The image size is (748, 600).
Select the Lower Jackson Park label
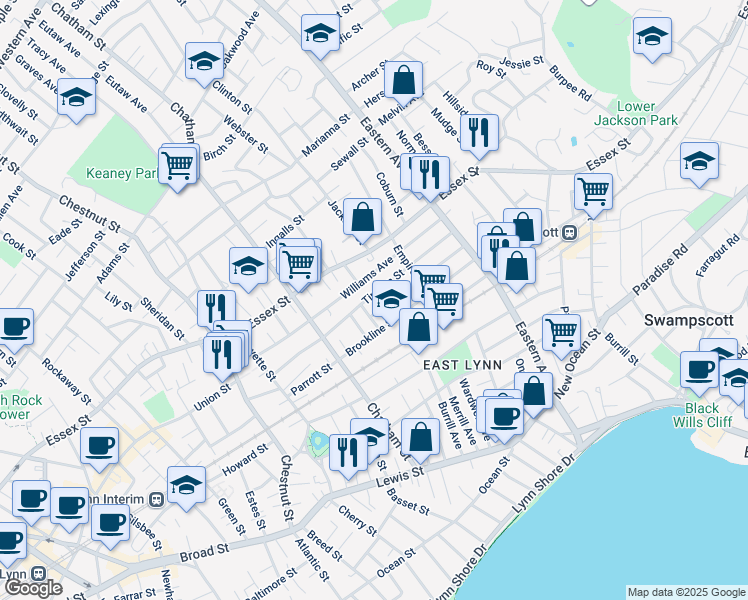pyautogui.click(x=648, y=113)
